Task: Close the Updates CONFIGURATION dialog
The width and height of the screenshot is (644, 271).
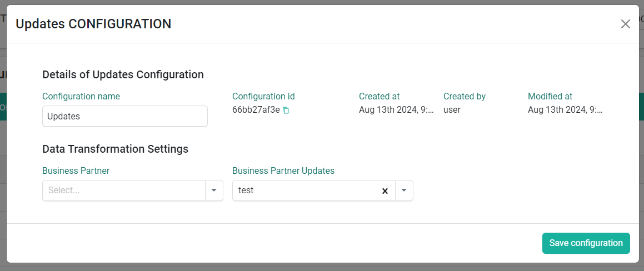Action: (x=625, y=24)
